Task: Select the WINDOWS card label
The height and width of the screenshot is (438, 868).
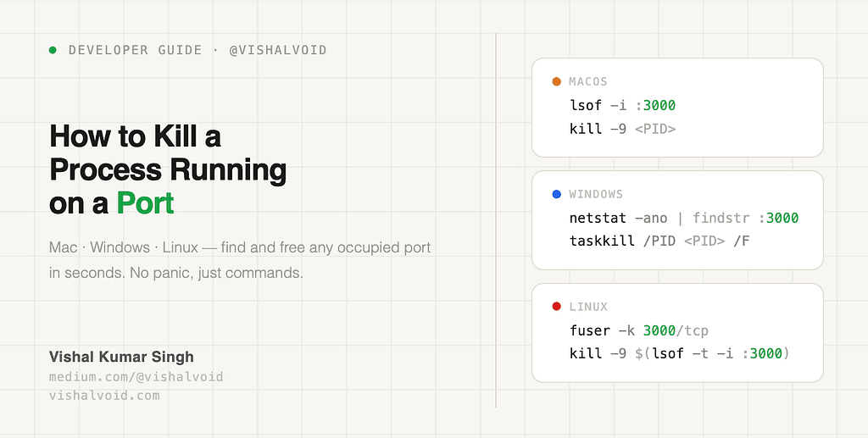Action: pos(596,195)
